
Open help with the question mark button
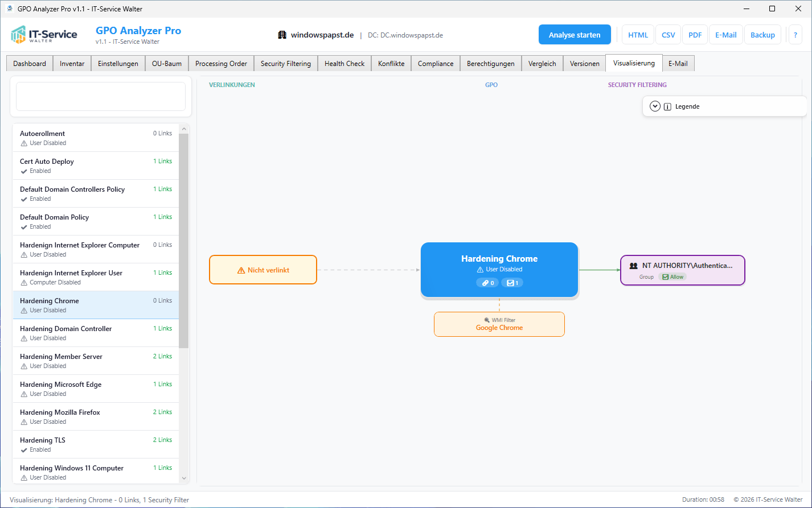point(795,35)
